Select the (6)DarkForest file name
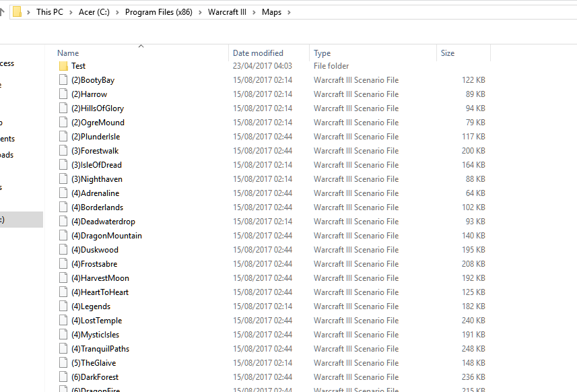 (x=95, y=377)
